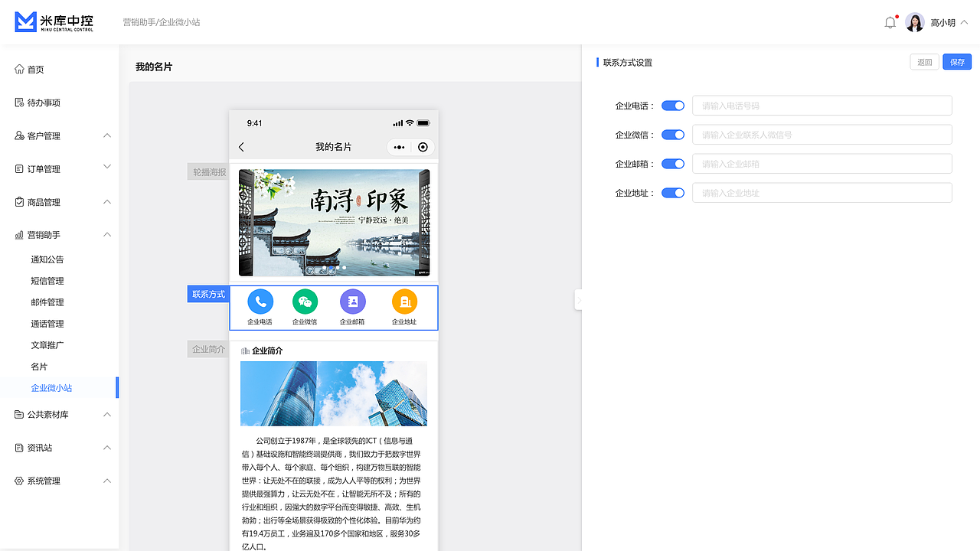Turn off the 企业微信 toggle

pos(672,134)
